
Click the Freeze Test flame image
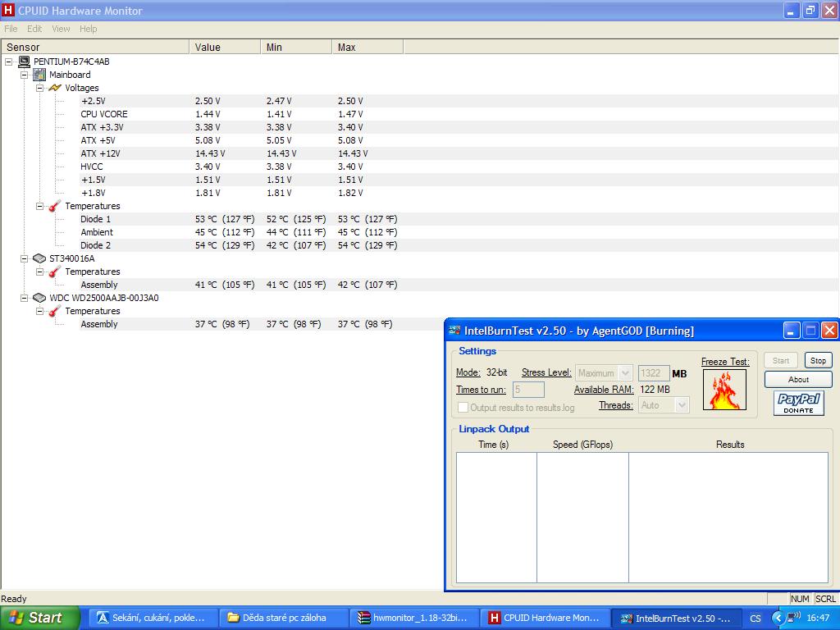click(724, 390)
